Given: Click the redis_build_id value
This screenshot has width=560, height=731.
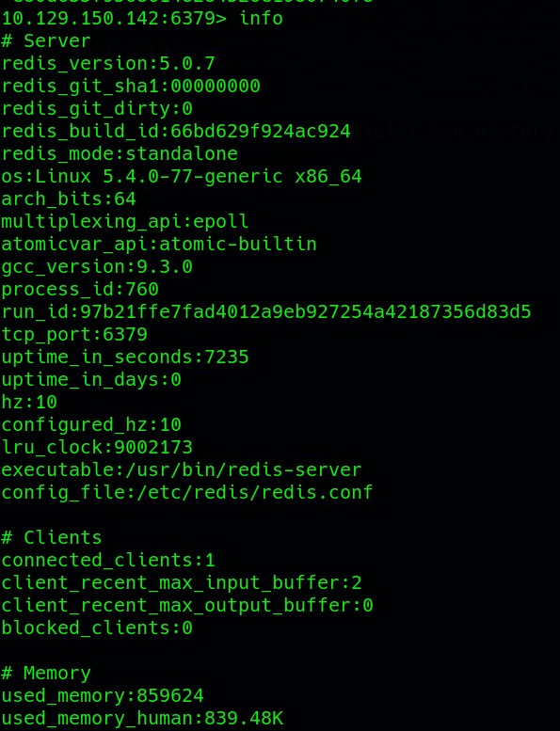Looking at the screenshot, I should coord(260,132).
